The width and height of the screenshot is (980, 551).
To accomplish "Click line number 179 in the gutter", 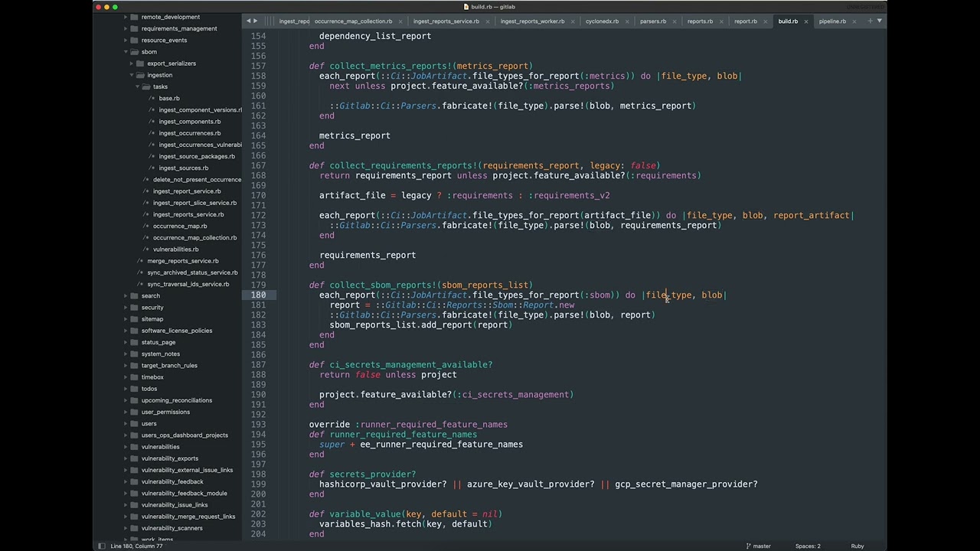I will [258, 285].
